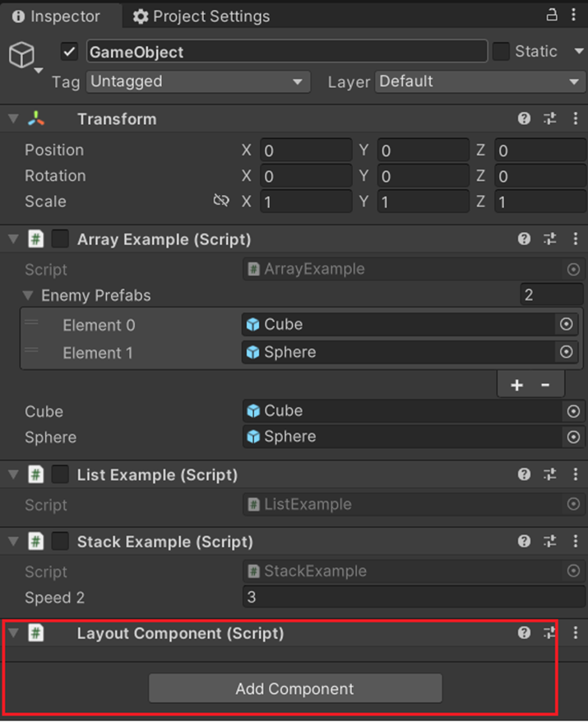This screenshot has height=722, width=588.
Task: Click the ArrayExample script reference field
Action: (414, 269)
